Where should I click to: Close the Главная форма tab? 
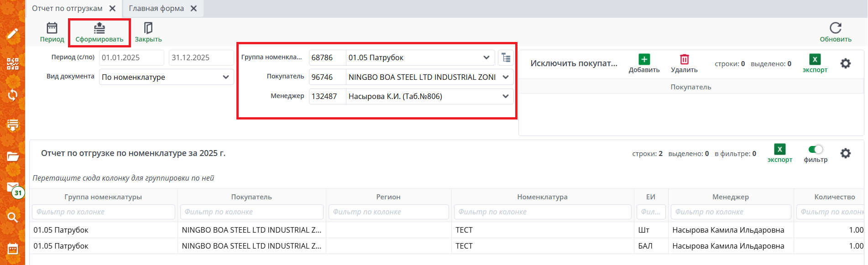click(193, 8)
